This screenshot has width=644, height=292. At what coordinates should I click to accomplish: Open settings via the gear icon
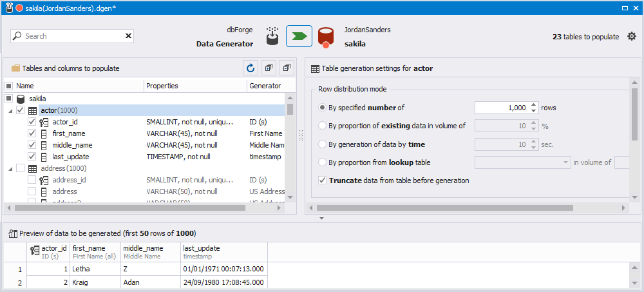[x=632, y=37]
